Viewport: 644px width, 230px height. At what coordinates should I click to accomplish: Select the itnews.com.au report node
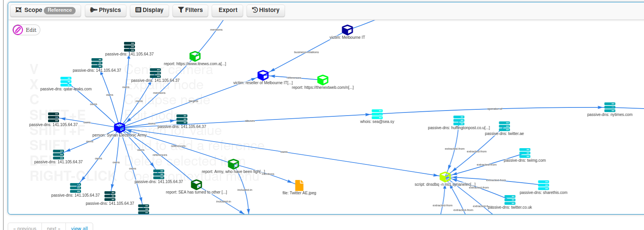coord(195,56)
